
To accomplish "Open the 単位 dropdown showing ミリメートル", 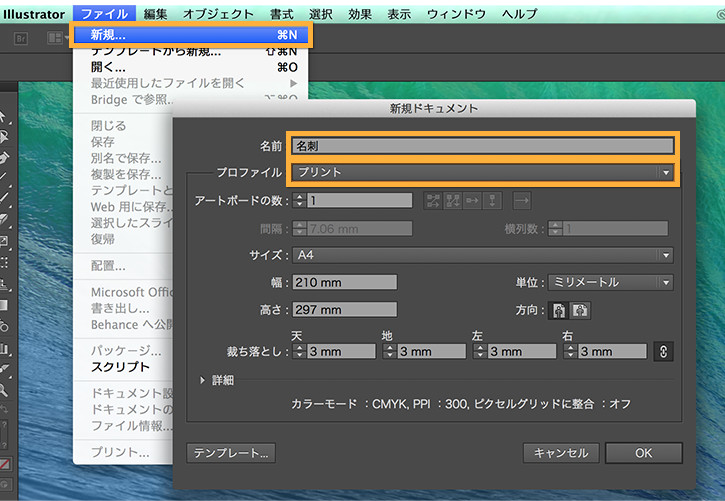I will (611, 282).
